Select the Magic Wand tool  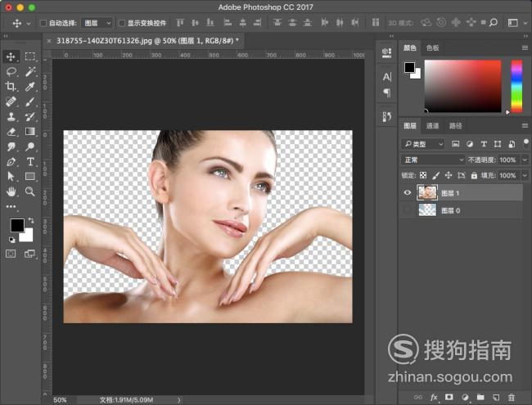coord(29,71)
